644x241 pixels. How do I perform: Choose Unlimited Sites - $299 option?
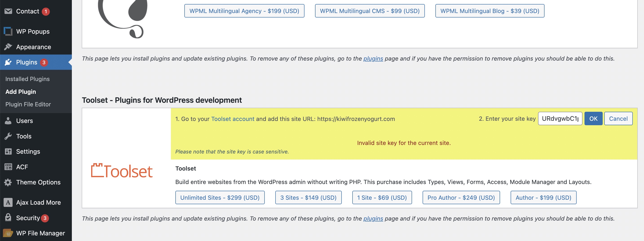tap(220, 197)
